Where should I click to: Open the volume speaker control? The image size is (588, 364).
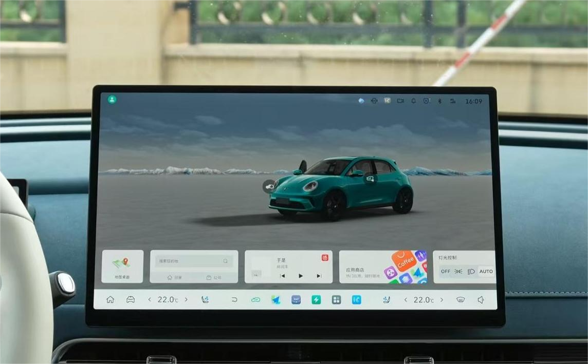(481, 300)
